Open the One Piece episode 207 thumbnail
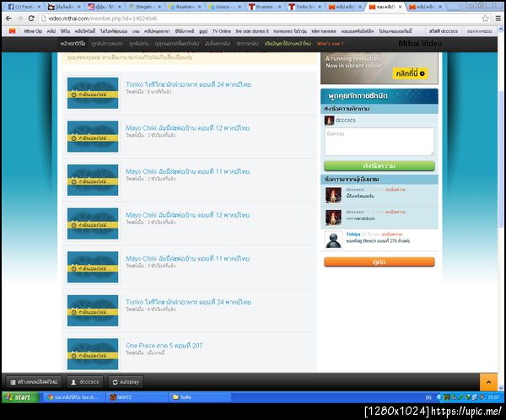The width and height of the screenshot is (506, 420). click(93, 354)
